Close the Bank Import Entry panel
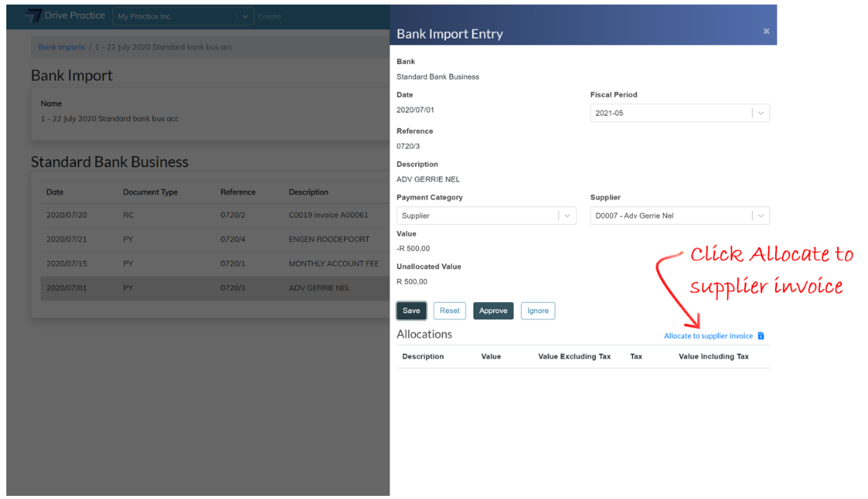The width and height of the screenshot is (868, 499). point(767,32)
